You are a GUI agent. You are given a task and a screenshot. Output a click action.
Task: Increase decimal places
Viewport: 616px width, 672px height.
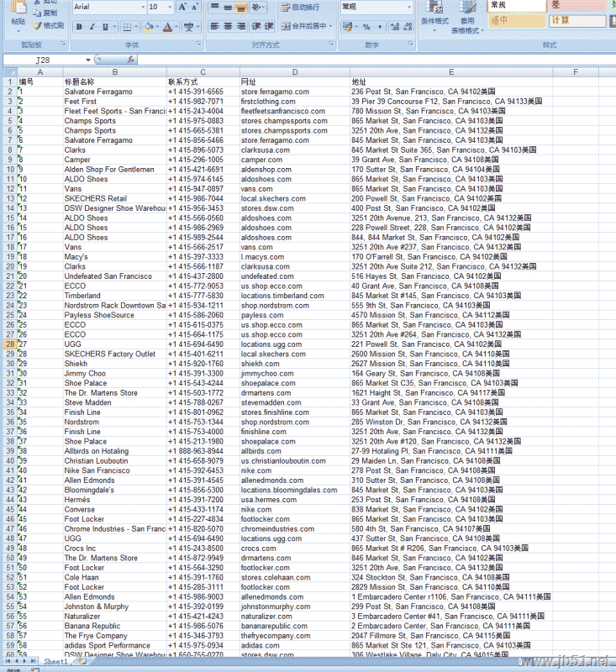click(395, 27)
